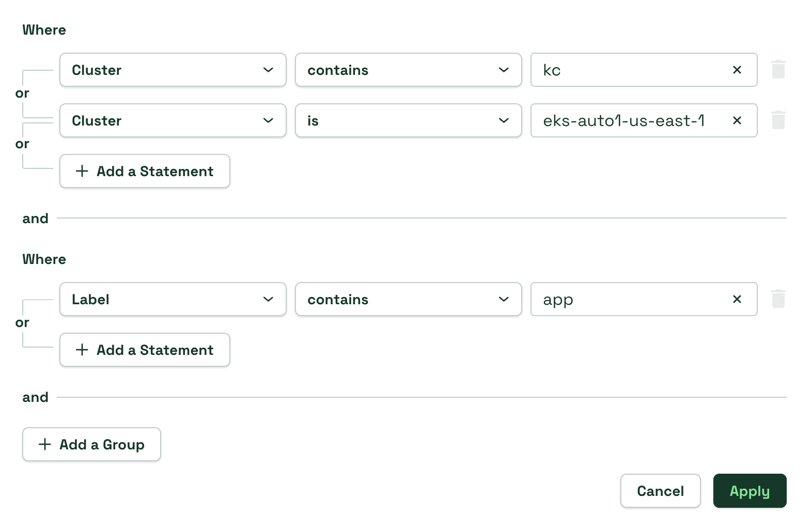The height and width of the screenshot is (530, 812).
Task: Clear the 'app' value field
Action: coord(737,299)
